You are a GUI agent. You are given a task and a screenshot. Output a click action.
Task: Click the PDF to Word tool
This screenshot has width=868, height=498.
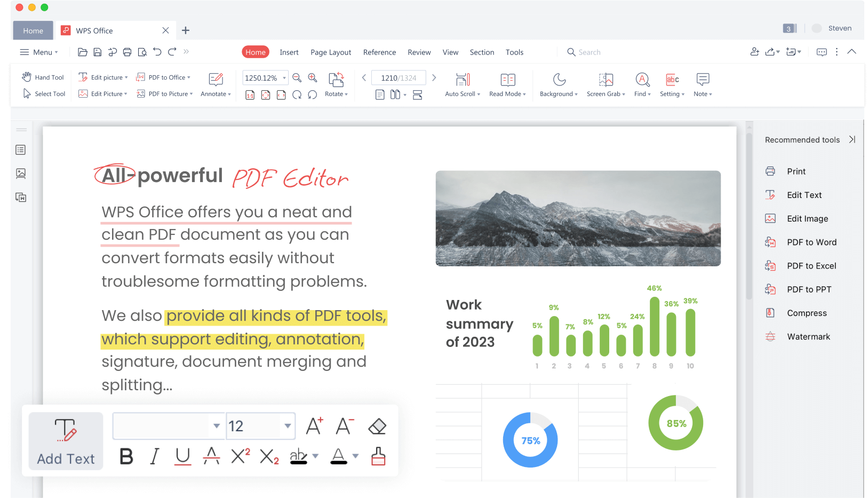[x=811, y=242]
